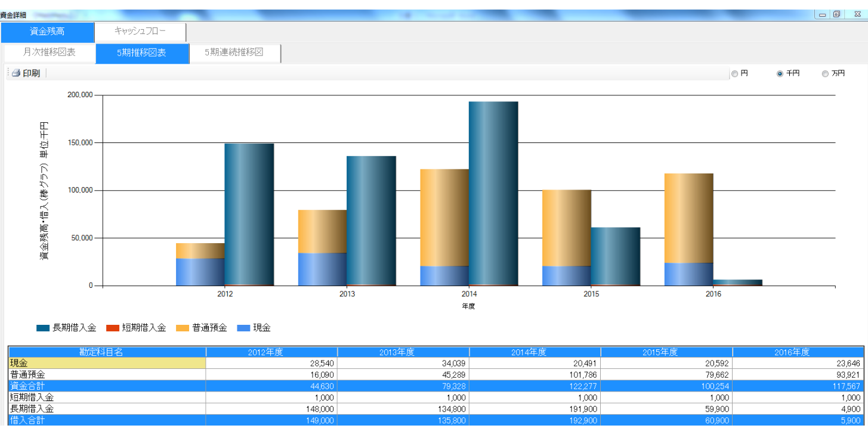This screenshot has width=868, height=447.
Task: Switch to the 資金残高 tab
Action: click(47, 32)
